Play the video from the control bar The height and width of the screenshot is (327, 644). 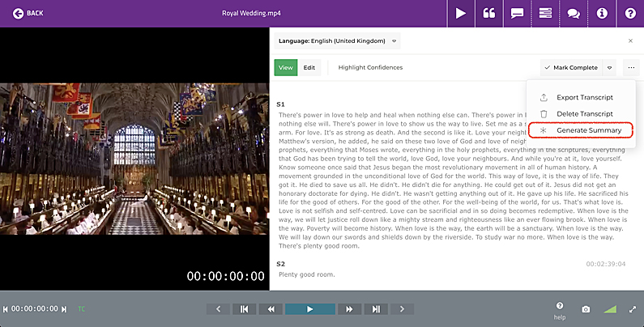coord(310,309)
